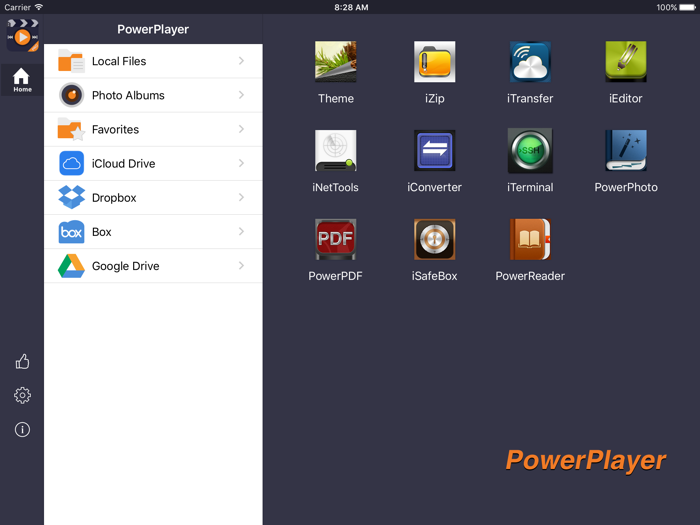The image size is (700, 525).
Task: Expand Google Drive with its chevron
Action: tap(241, 266)
